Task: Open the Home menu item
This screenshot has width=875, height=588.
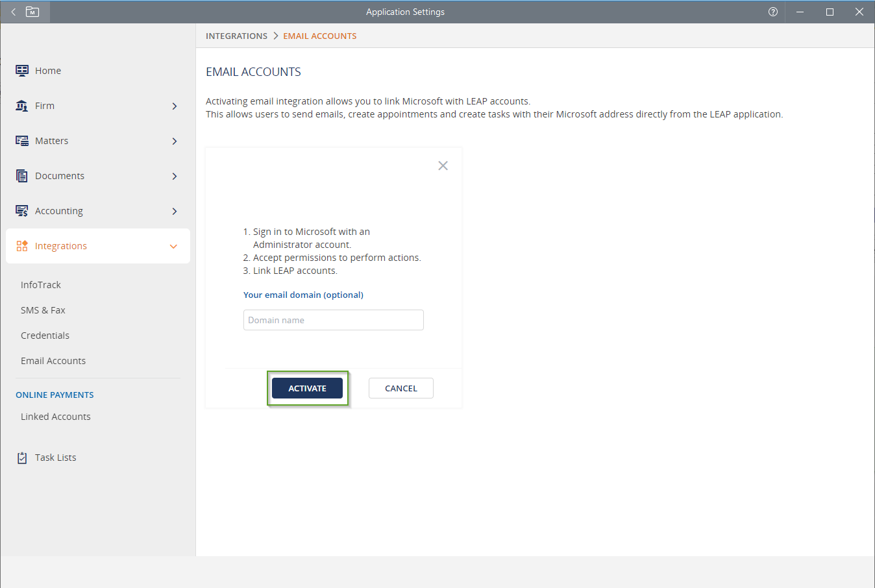Action: click(x=48, y=71)
